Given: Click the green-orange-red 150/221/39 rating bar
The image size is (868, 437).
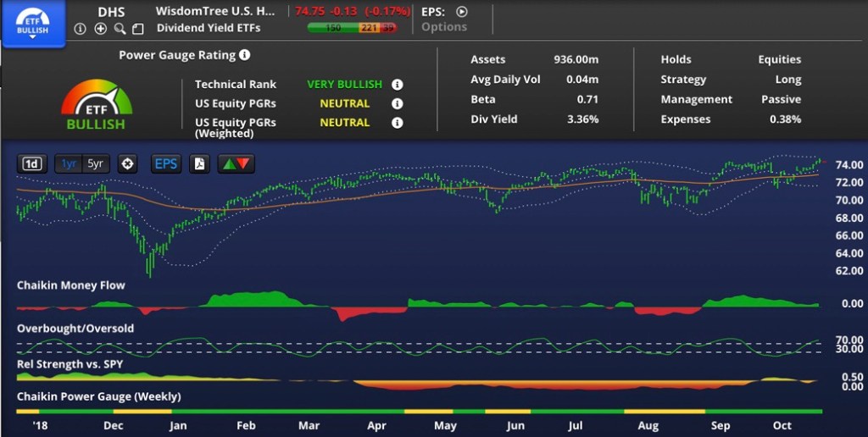Looking at the screenshot, I should 351,28.
